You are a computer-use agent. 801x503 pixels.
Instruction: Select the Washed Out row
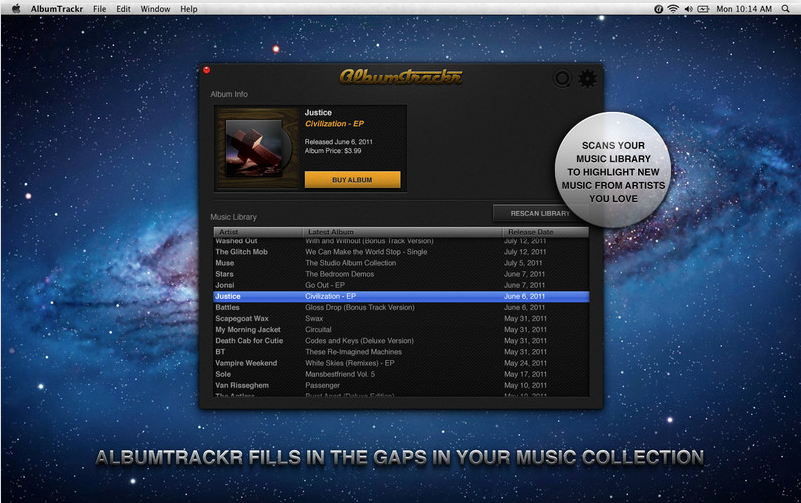[x=401, y=241]
